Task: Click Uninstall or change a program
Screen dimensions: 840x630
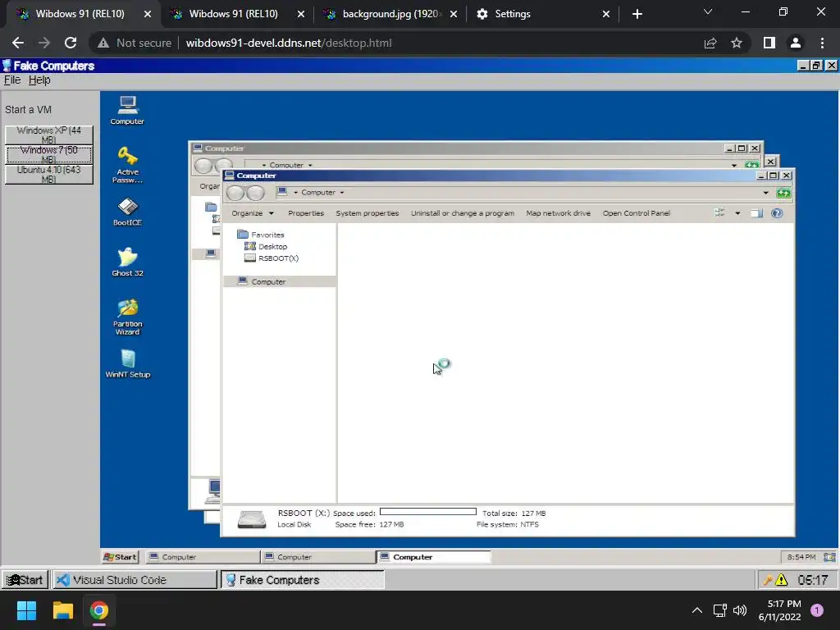Action: click(463, 213)
